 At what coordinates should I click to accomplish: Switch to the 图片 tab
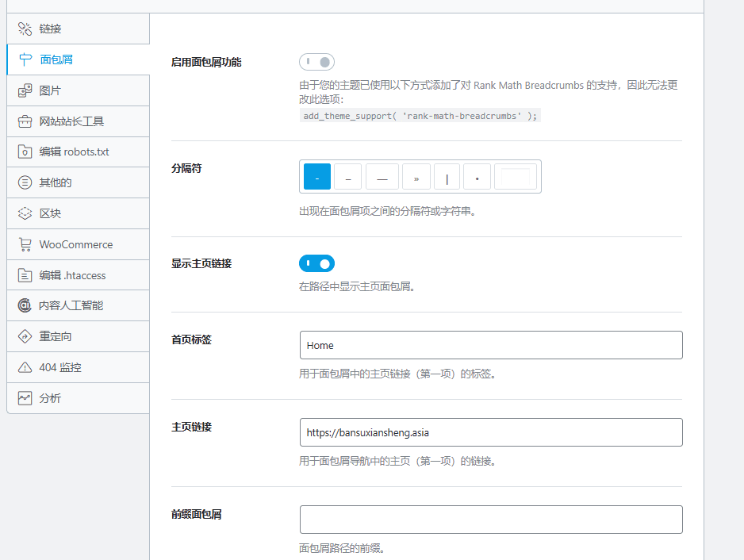(x=79, y=90)
